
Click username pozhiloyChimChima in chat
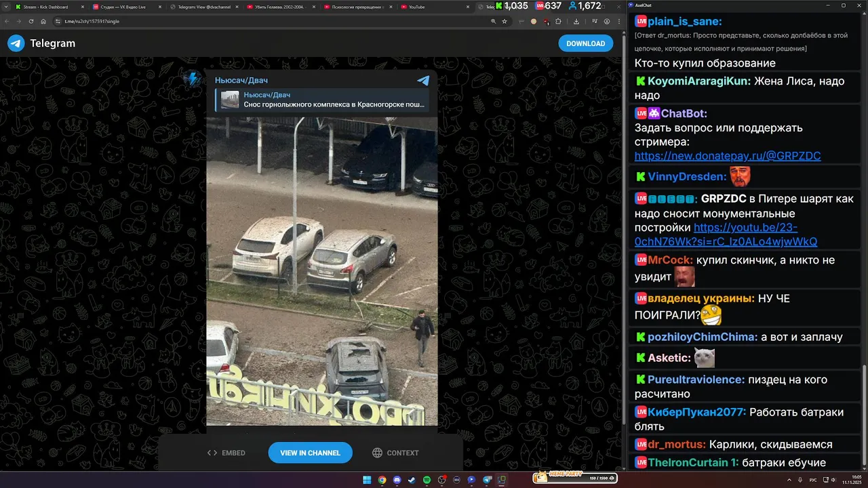tap(702, 337)
